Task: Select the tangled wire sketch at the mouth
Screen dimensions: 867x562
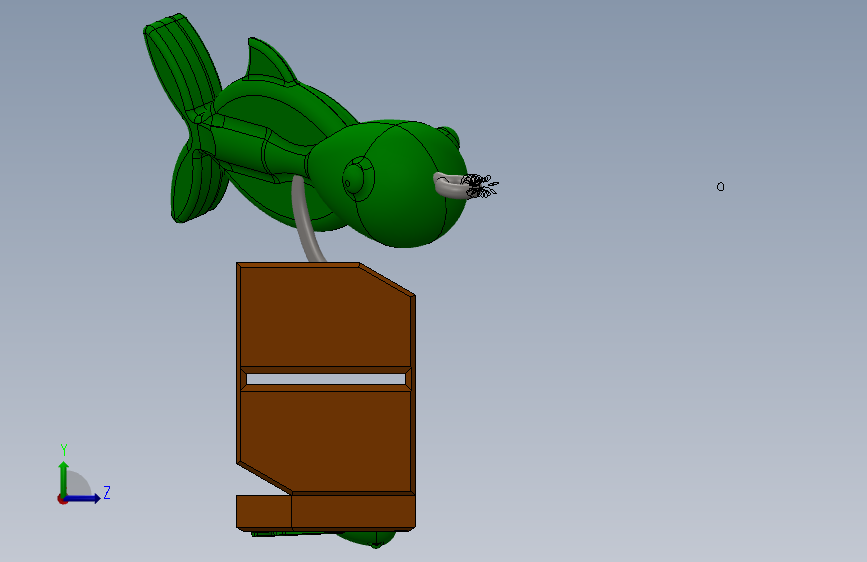Action: 479,185
